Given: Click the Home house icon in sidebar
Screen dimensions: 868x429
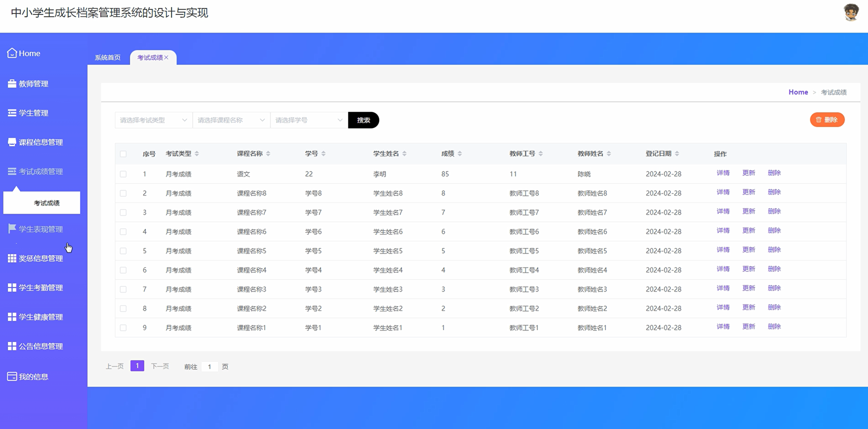Looking at the screenshot, I should [12, 53].
